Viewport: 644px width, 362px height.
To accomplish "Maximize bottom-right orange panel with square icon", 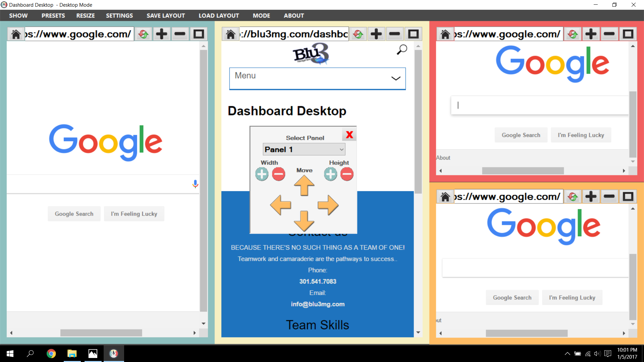I will point(628,197).
